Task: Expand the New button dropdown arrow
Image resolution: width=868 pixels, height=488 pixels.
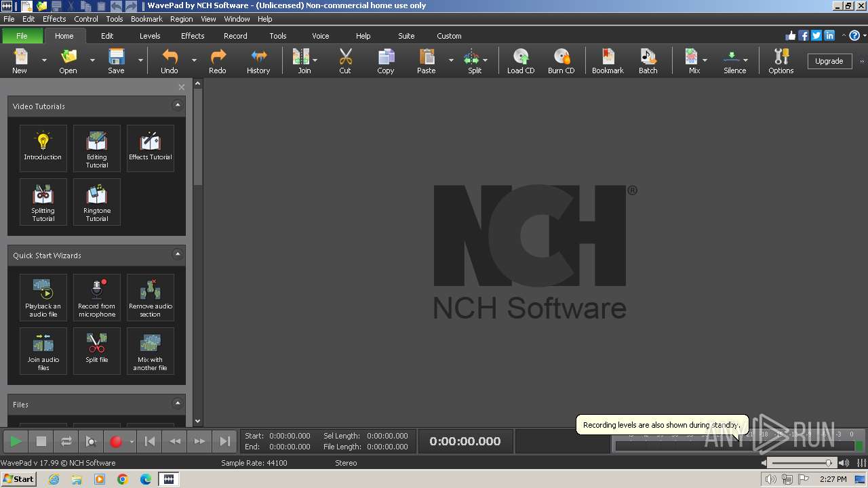Action: tap(44, 60)
